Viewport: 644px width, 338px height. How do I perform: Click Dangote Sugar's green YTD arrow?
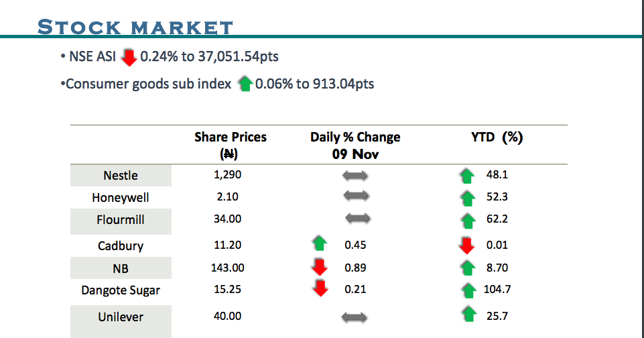467,290
